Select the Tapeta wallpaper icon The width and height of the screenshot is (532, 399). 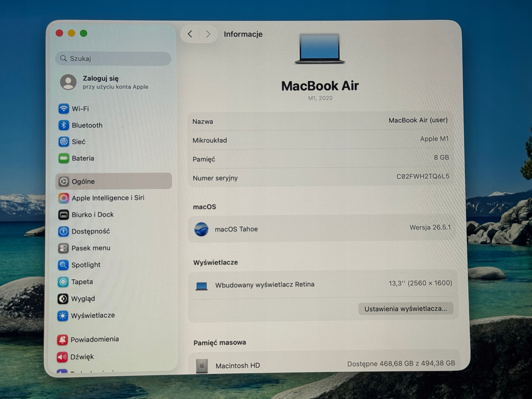63,282
